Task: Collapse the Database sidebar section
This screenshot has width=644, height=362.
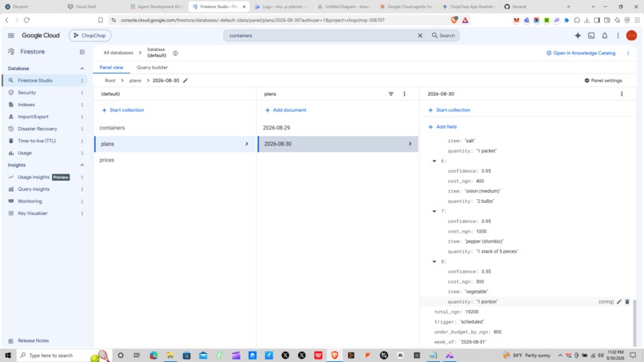Action: pyautogui.click(x=81, y=69)
